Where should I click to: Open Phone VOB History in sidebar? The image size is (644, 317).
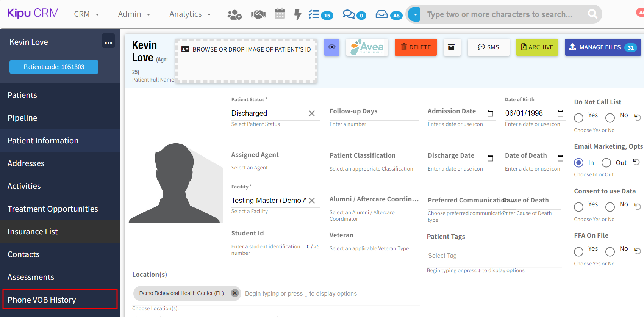tap(60, 300)
